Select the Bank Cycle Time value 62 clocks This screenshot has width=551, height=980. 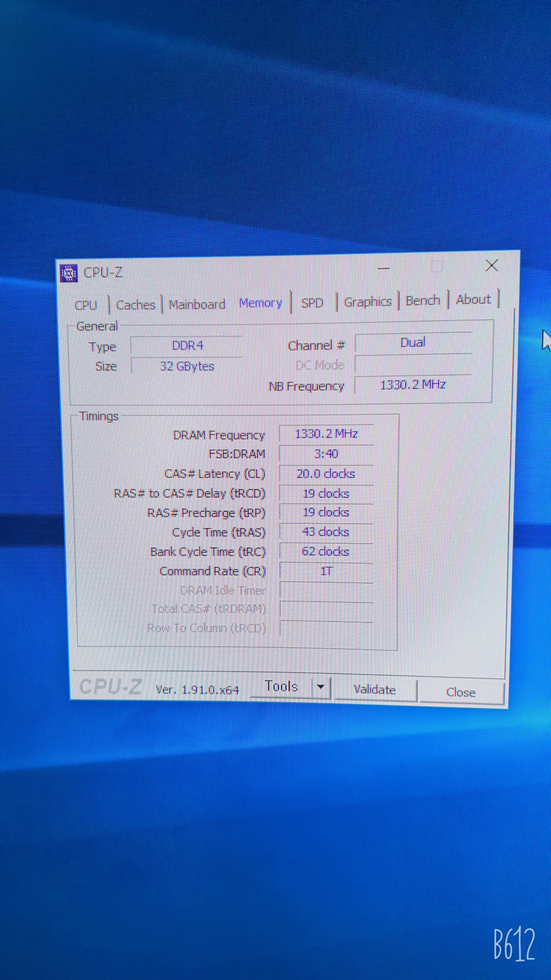pos(326,552)
